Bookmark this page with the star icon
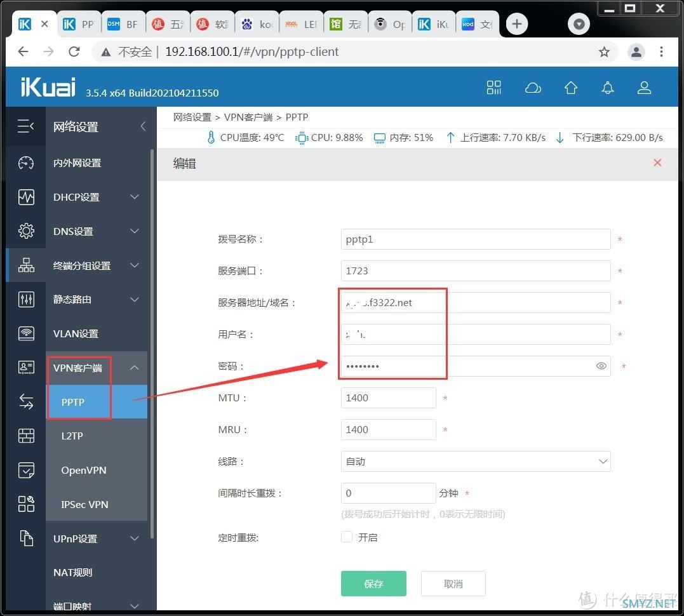Image resolution: width=684 pixels, height=616 pixels. pyautogui.click(x=604, y=52)
